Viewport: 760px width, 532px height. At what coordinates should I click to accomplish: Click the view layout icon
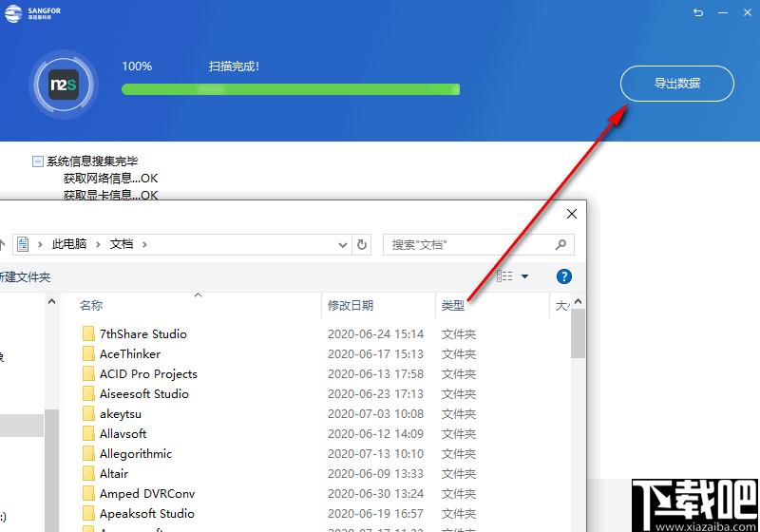pos(504,276)
